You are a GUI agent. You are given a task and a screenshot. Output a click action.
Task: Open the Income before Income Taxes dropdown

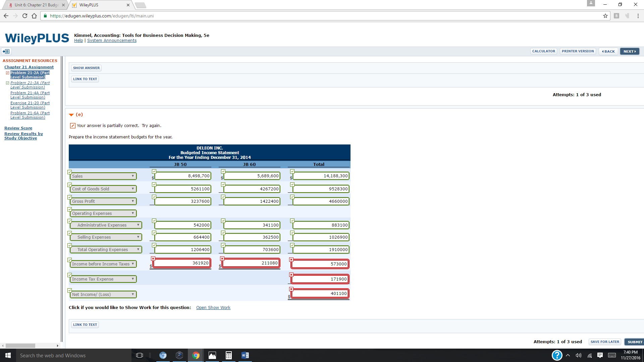[103, 264]
